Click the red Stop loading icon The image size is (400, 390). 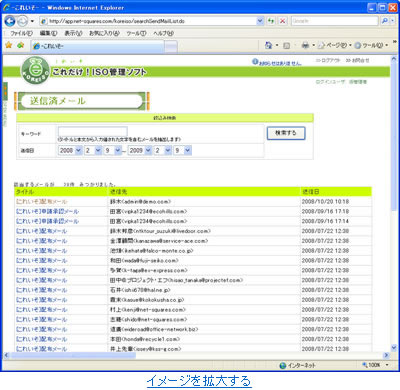coord(283,21)
